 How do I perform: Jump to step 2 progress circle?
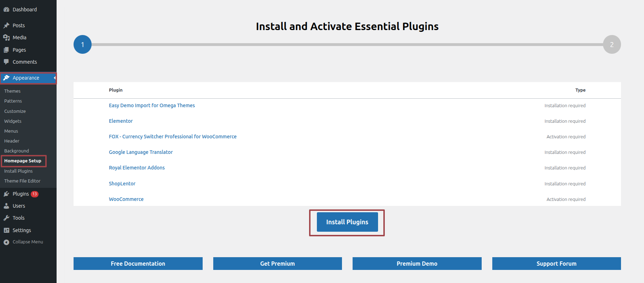point(611,45)
